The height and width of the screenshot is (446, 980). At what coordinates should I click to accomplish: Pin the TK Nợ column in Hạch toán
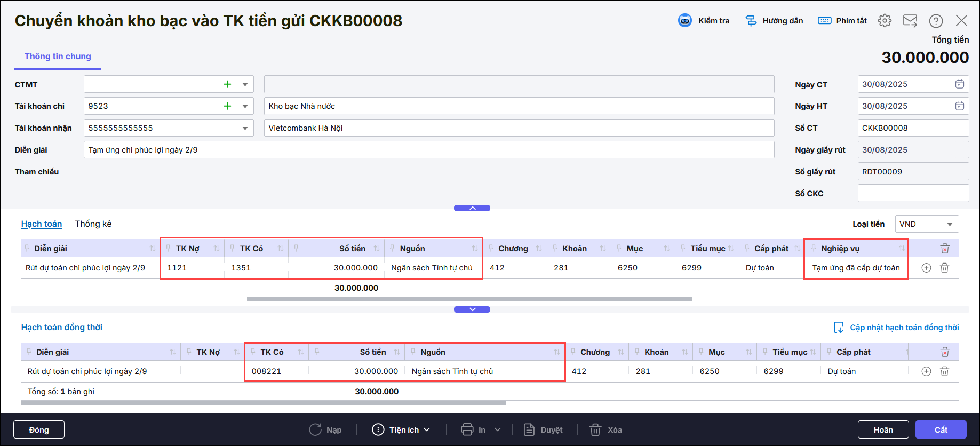[x=168, y=248]
